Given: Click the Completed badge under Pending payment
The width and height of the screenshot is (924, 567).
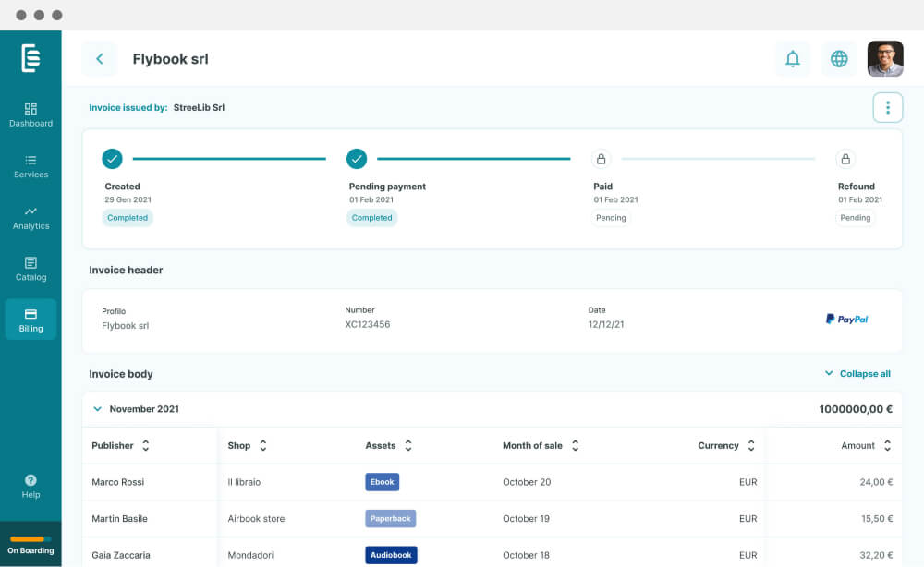Looking at the screenshot, I should pos(371,218).
